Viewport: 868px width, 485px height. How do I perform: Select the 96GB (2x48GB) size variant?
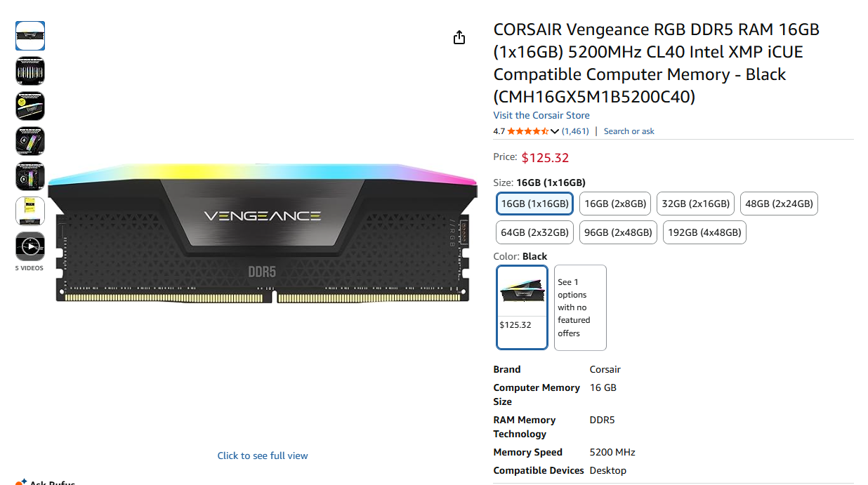click(618, 232)
